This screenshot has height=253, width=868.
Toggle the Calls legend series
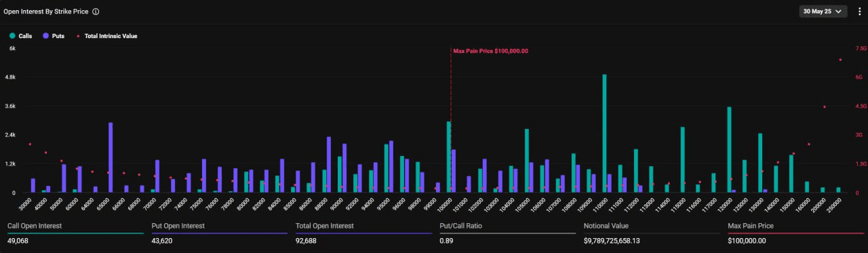pos(20,36)
